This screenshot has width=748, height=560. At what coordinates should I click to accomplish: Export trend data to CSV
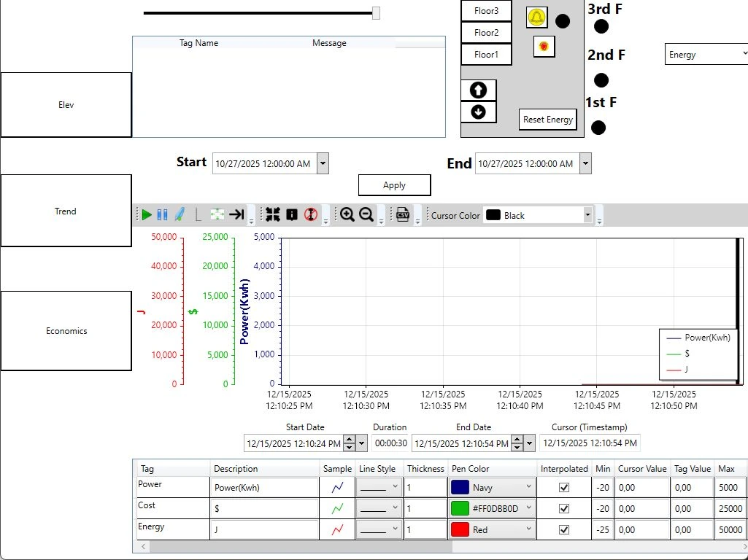(x=403, y=214)
